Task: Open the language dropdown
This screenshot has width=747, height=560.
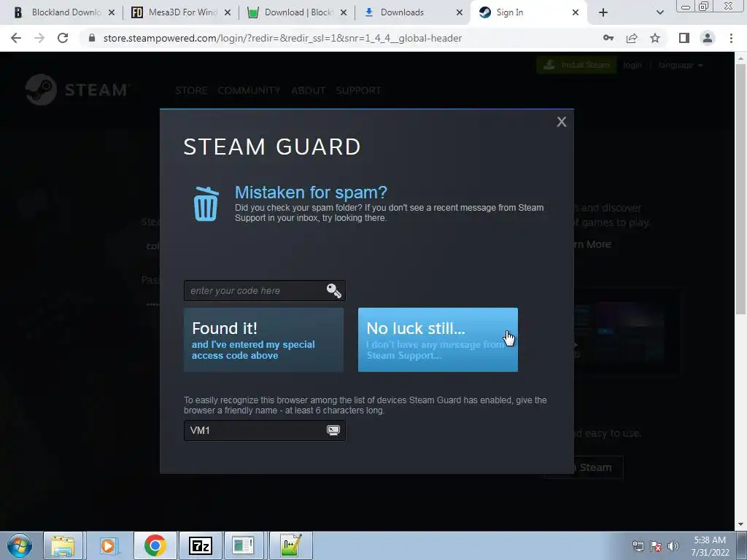Action: pos(681,65)
